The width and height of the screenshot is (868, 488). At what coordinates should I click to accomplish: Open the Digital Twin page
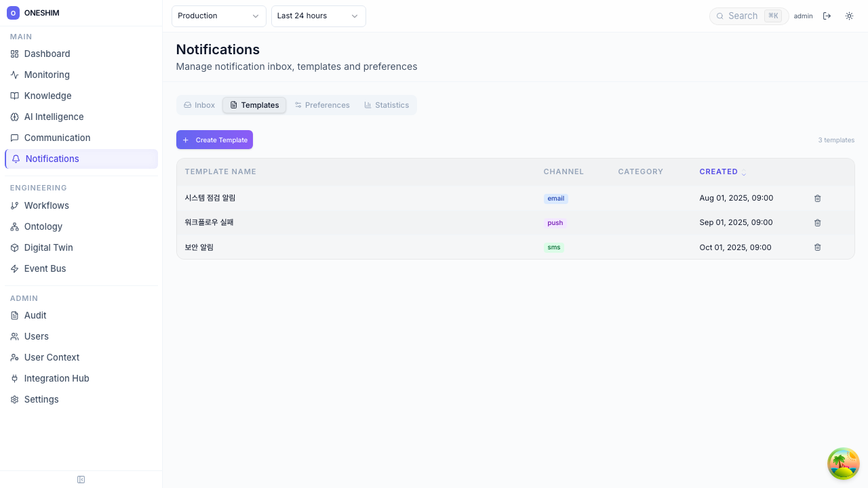tap(48, 247)
